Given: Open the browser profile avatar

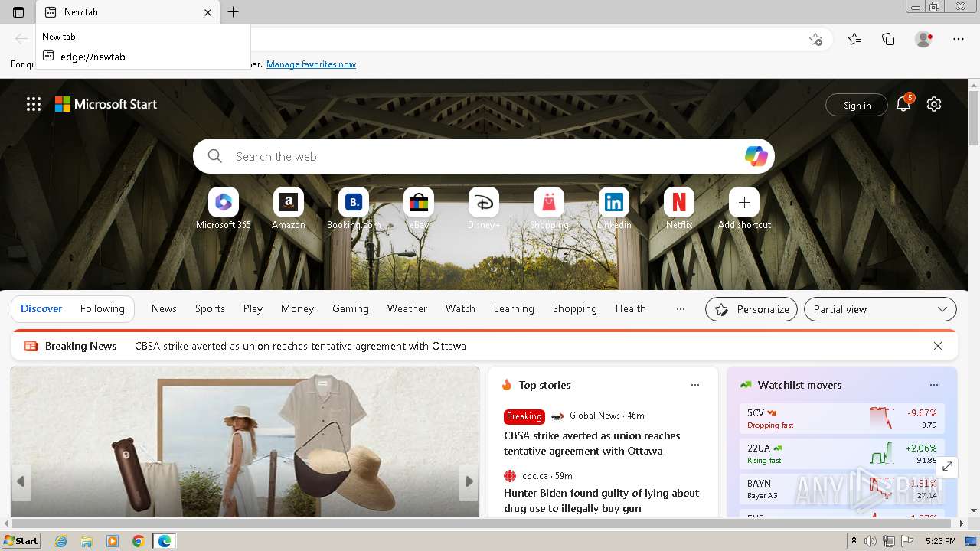Looking at the screenshot, I should (923, 39).
